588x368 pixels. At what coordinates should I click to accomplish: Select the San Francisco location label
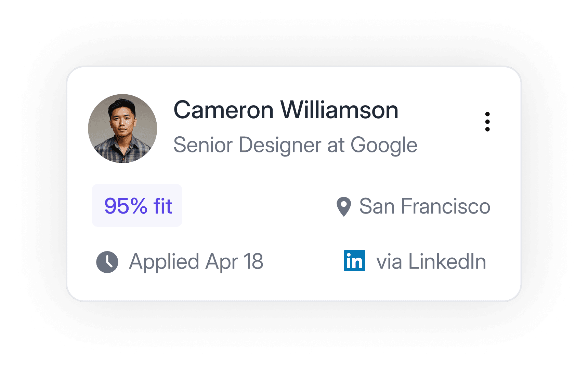coord(425,206)
